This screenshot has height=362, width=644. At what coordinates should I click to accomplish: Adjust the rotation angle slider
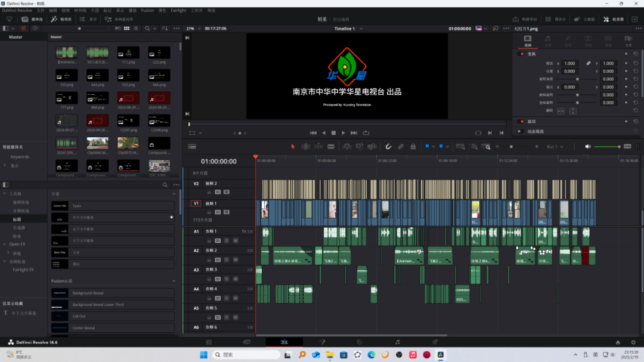tap(577, 79)
